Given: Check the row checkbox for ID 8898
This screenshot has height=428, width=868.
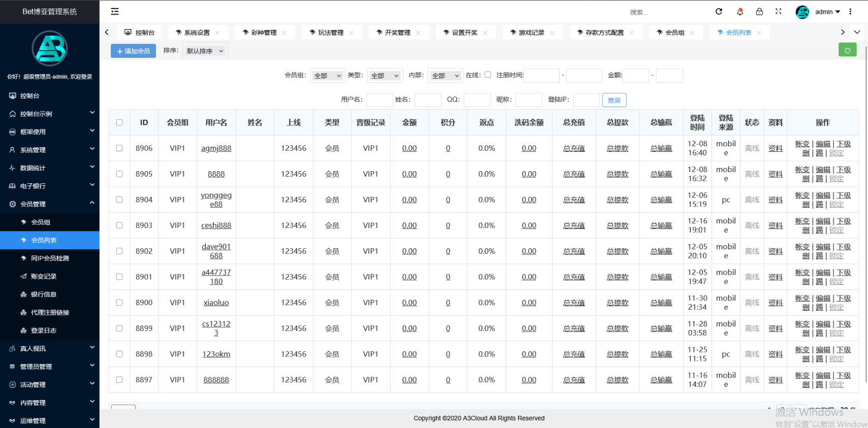Looking at the screenshot, I should (119, 354).
